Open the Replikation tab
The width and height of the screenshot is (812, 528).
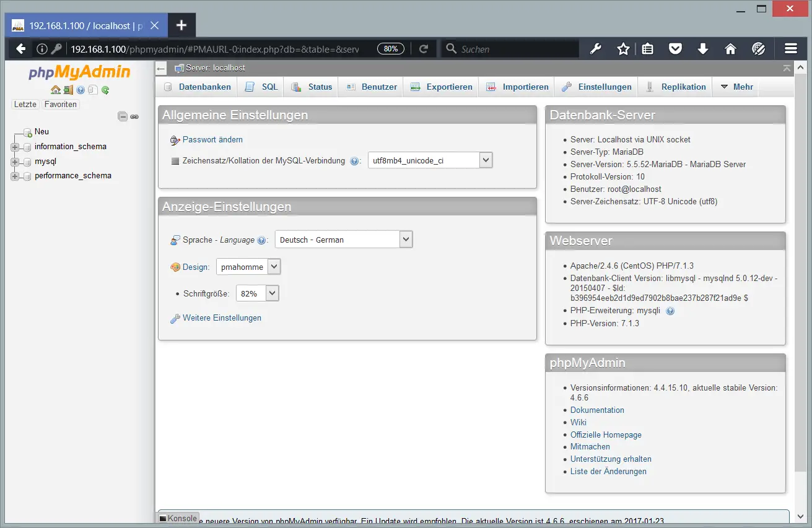pyautogui.click(x=675, y=87)
